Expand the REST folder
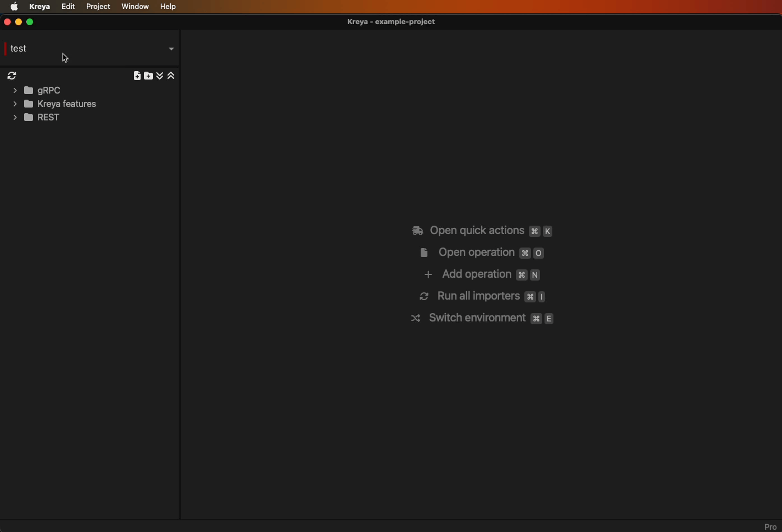 (x=15, y=118)
